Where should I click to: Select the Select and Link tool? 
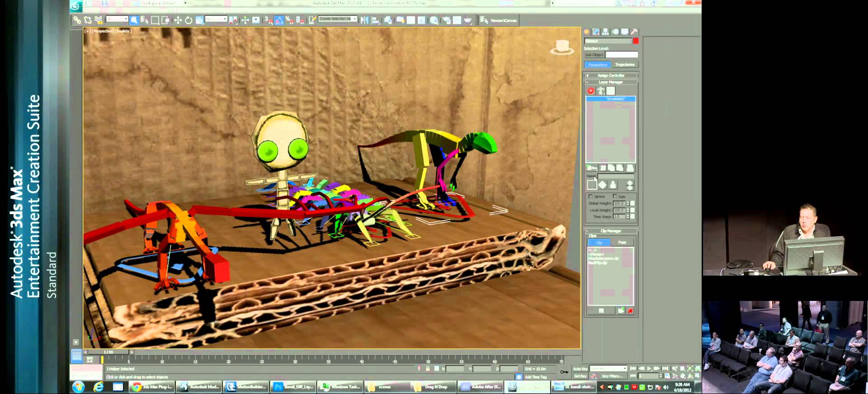77,20
